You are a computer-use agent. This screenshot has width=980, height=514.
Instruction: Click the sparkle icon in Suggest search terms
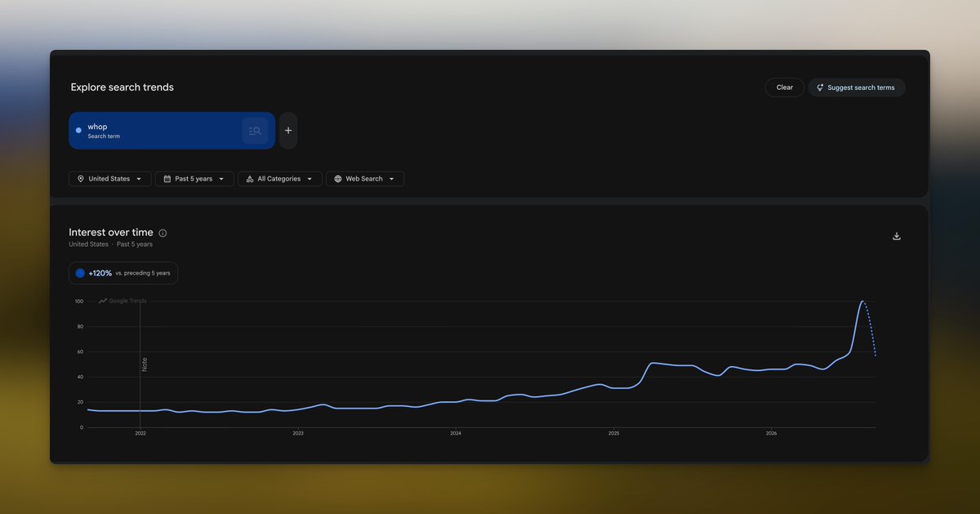[820, 87]
